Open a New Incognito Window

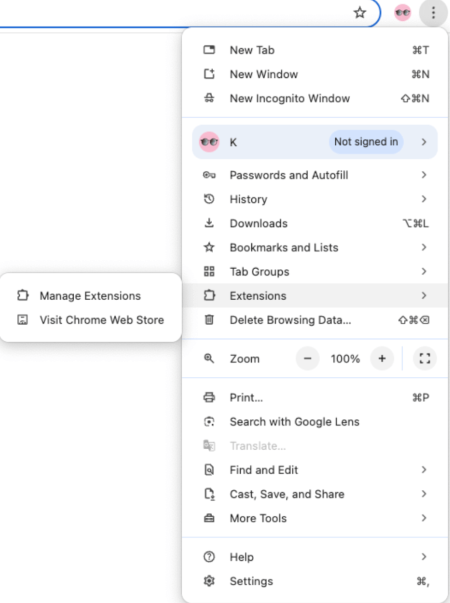click(x=315, y=98)
